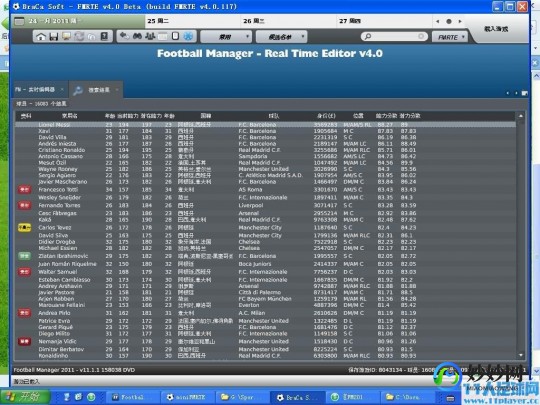540x405 pixels.
Task: Click the Boca Juniors team cell
Action: (255, 264)
